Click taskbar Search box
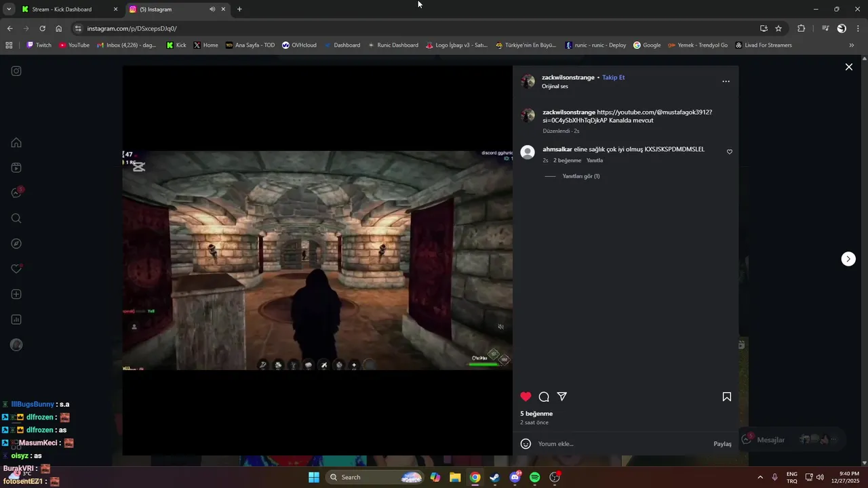 pyautogui.click(x=375, y=477)
